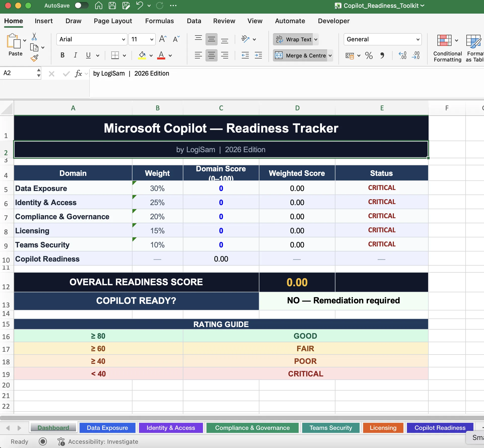Click the Paste clipboard icon
This screenshot has height=448, width=484.
point(14,41)
